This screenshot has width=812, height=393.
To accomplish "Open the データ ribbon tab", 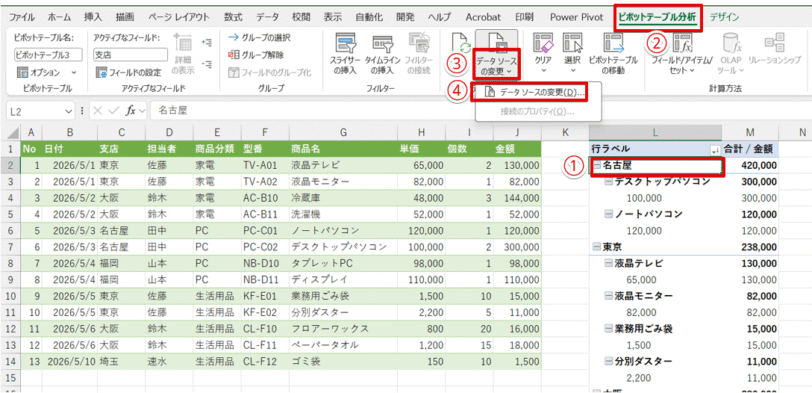I will pyautogui.click(x=267, y=17).
